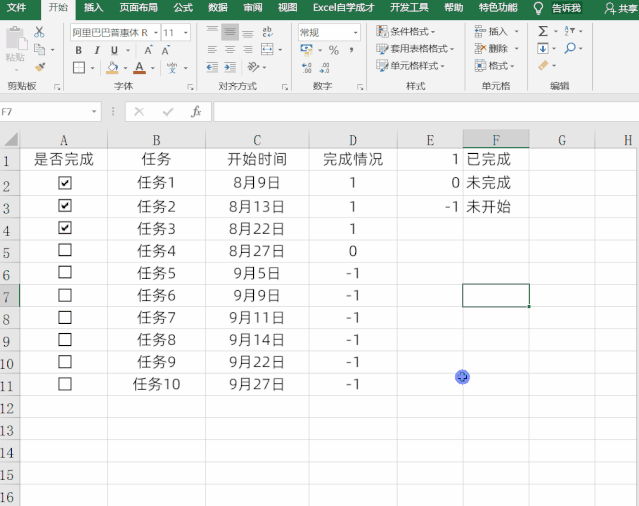Viewport: 639px width, 506px height.
Task: Click the Copy icon in clipboard group
Action: tap(39, 49)
